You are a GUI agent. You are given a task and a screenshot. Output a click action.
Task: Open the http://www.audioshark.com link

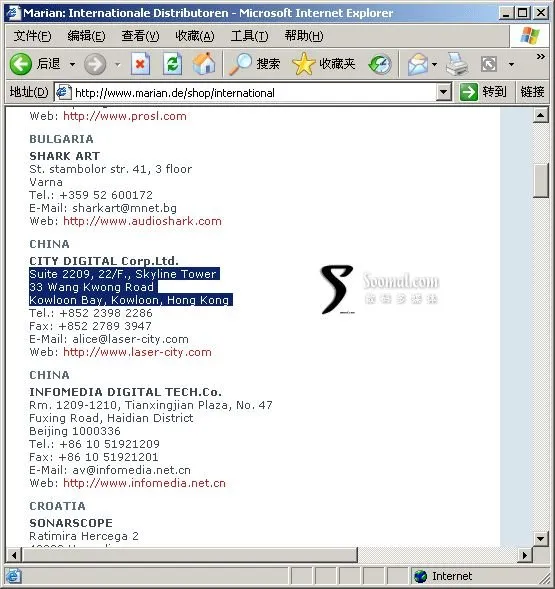pos(142,221)
